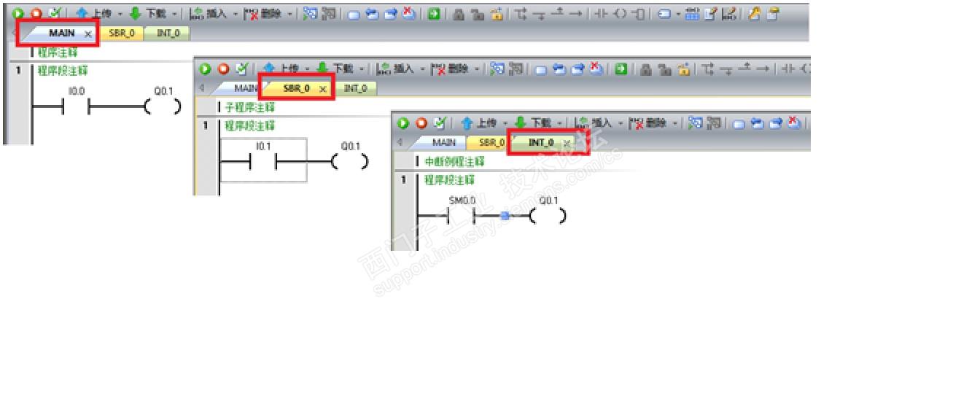Click the Insert Branch Down icon in top toolbar
The width and height of the screenshot is (980, 420).
pyautogui.click(x=540, y=14)
